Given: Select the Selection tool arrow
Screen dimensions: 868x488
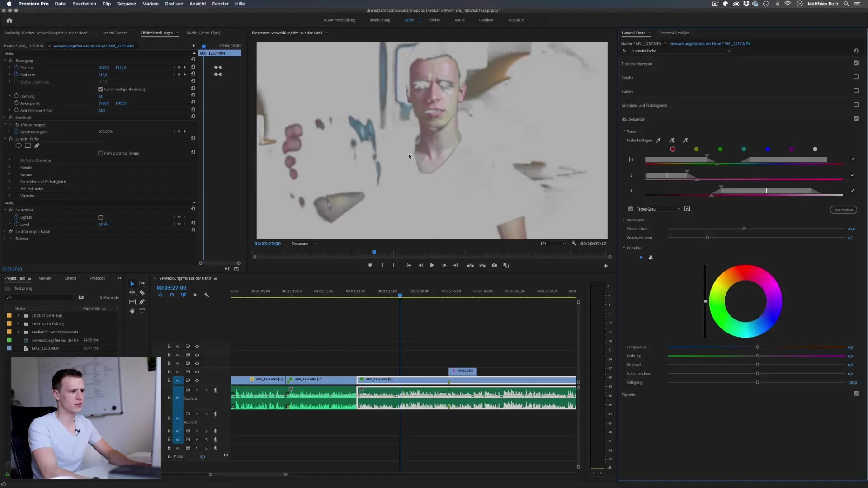Looking at the screenshot, I should [x=132, y=283].
